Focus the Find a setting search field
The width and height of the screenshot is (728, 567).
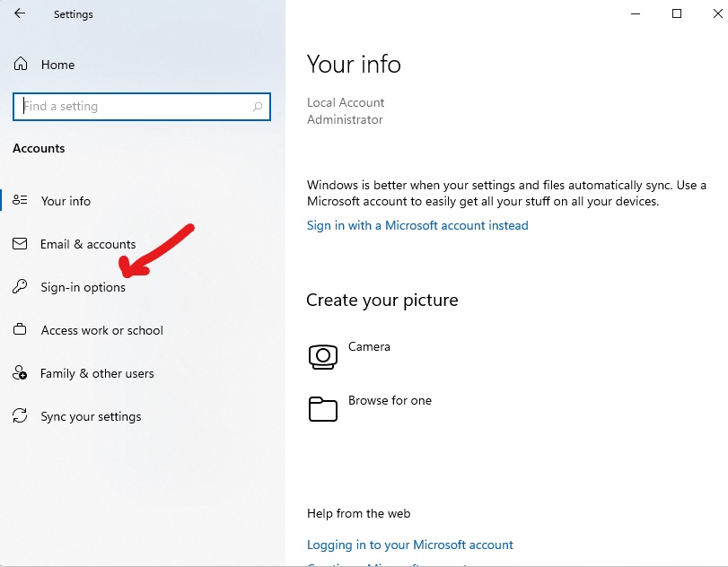click(x=135, y=107)
